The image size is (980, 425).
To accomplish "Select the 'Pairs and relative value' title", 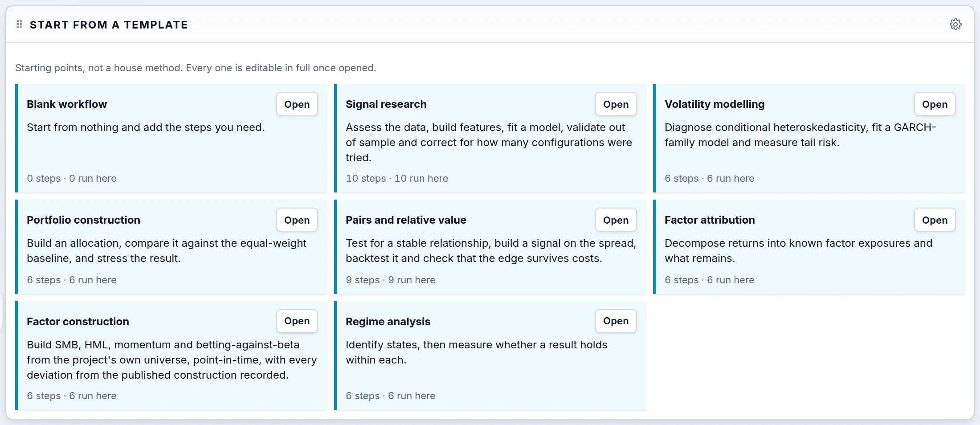I will click(406, 220).
